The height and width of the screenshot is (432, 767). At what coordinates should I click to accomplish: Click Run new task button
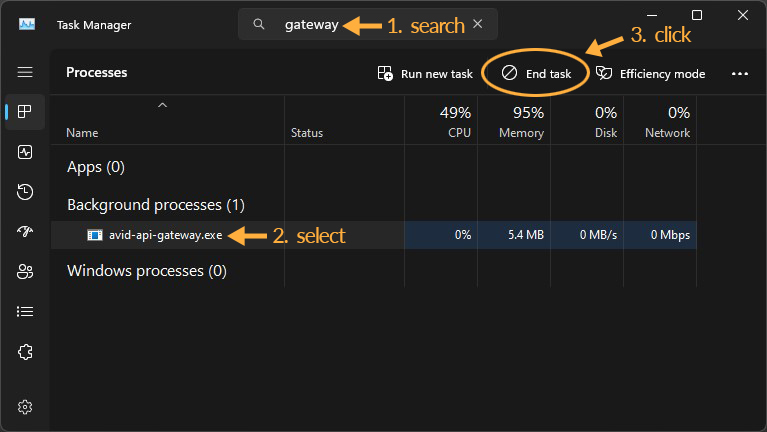[425, 74]
